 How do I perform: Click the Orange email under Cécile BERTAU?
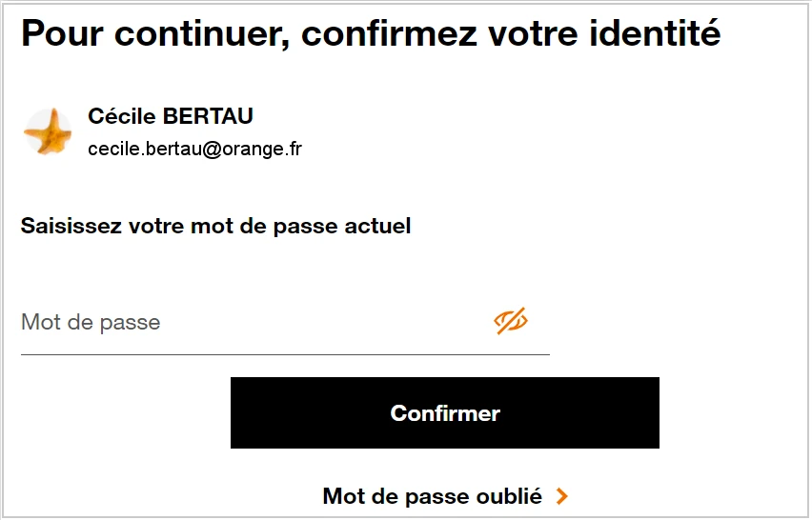[194, 150]
